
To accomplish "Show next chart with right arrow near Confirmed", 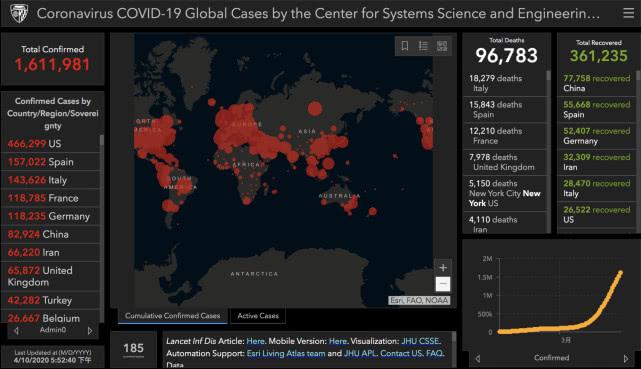I will click(x=625, y=358).
